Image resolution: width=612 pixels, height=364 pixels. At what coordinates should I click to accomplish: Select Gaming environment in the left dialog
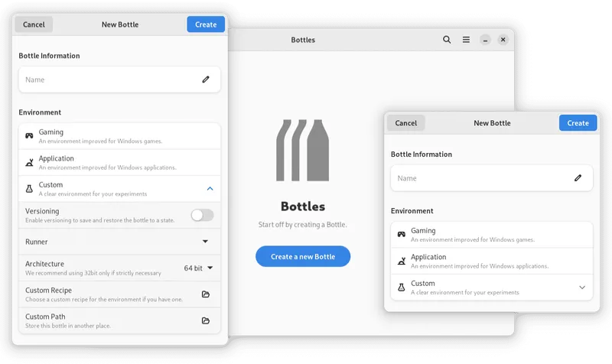click(119, 136)
